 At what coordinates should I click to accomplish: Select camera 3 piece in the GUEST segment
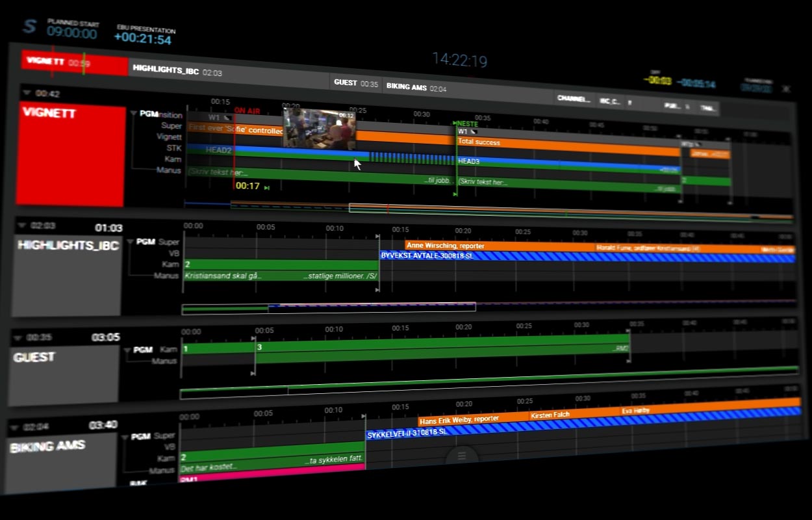(442, 343)
